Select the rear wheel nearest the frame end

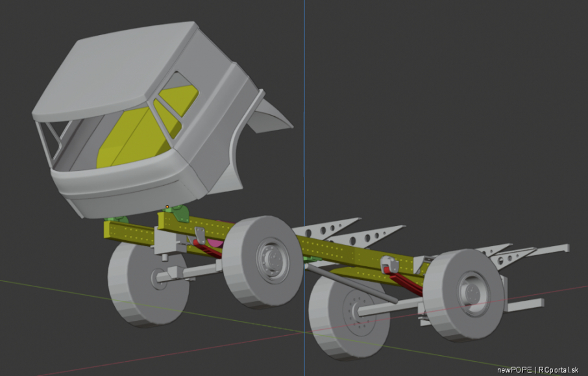point(464,295)
